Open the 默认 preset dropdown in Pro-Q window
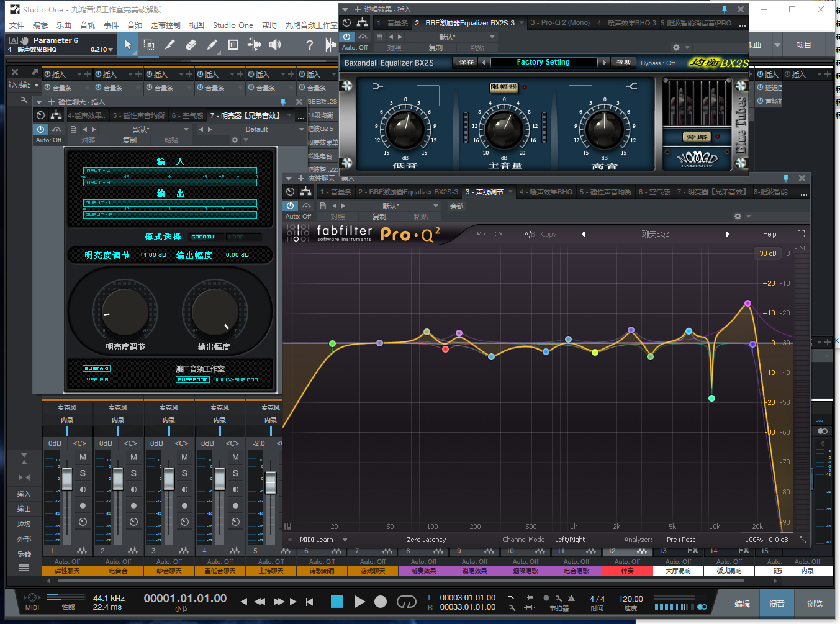 coord(410,206)
